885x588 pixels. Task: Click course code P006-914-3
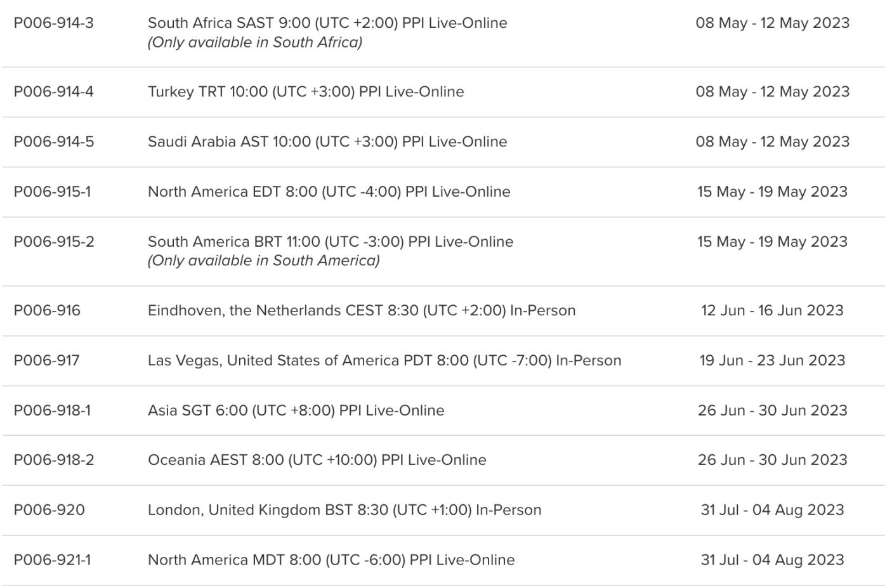pyautogui.click(x=53, y=23)
